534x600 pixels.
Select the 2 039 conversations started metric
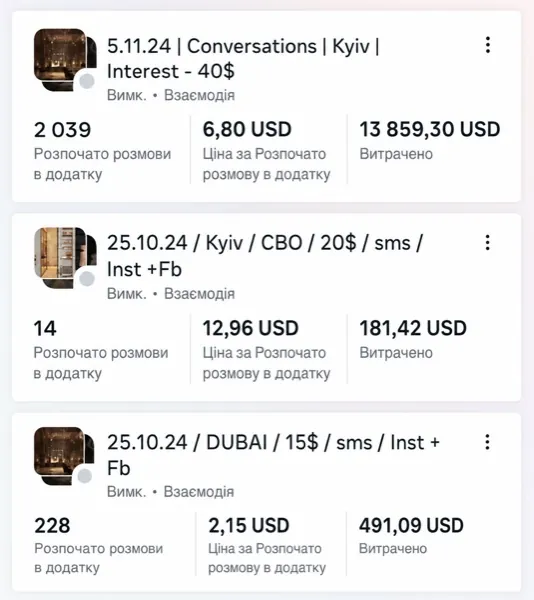pos(62,130)
